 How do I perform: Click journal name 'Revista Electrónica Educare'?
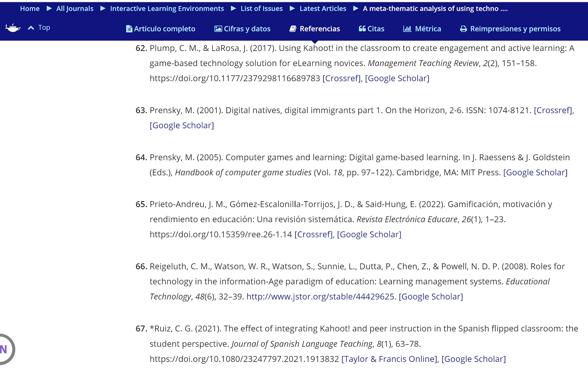click(x=407, y=219)
